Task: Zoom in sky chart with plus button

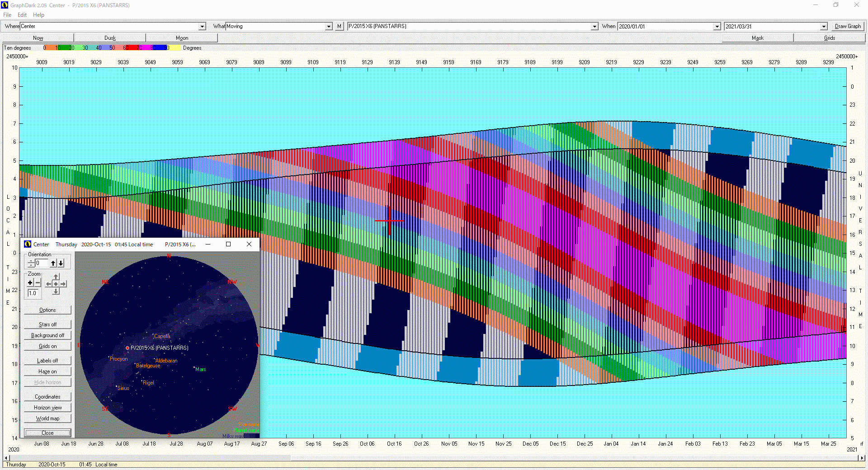Action: click(30, 283)
